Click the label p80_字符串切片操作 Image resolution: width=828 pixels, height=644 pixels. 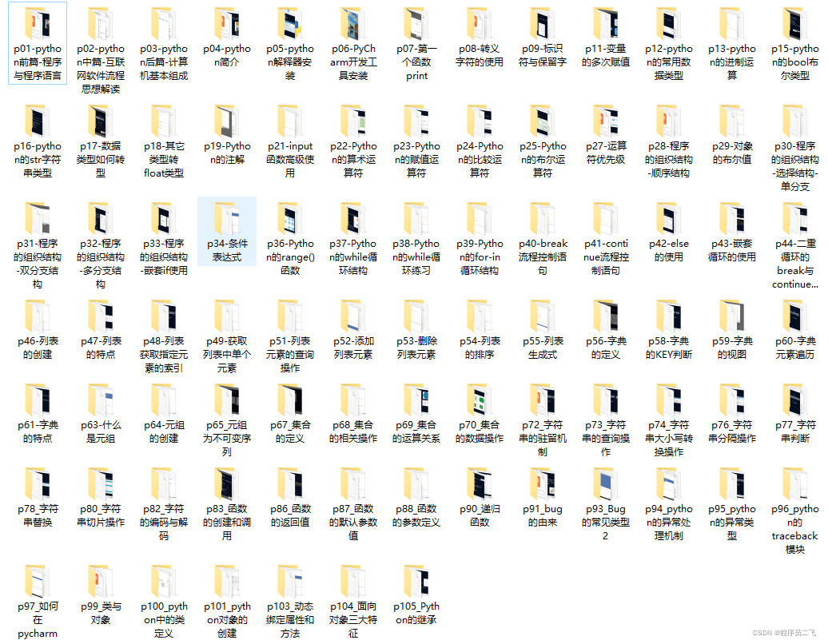point(101,515)
